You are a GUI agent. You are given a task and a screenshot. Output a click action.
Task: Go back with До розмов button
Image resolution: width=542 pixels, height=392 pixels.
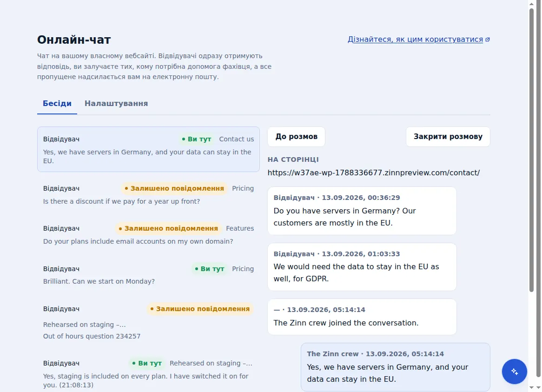pyautogui.click(x=296, y=137)
